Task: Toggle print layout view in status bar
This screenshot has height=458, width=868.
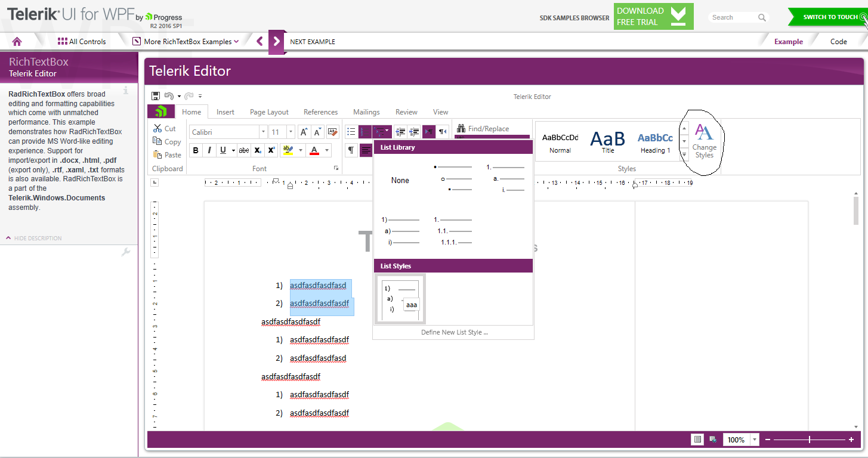Action: 697,440
